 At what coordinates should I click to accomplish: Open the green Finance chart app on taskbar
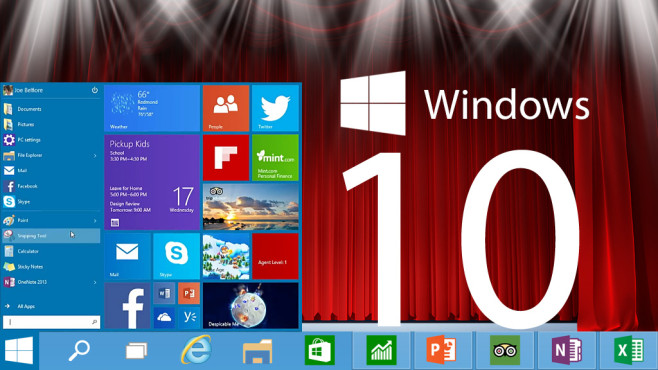click(x=381, y=350)
